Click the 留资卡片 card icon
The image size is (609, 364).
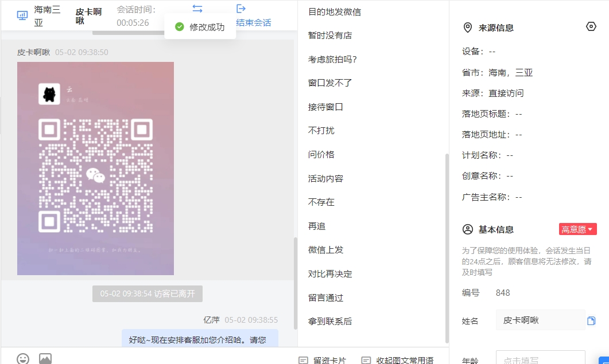(303, 361)
